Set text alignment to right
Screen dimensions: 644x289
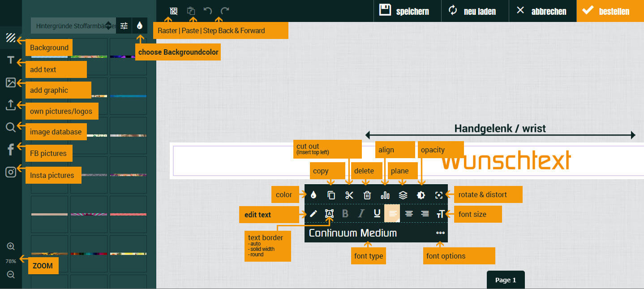point(425,214)
